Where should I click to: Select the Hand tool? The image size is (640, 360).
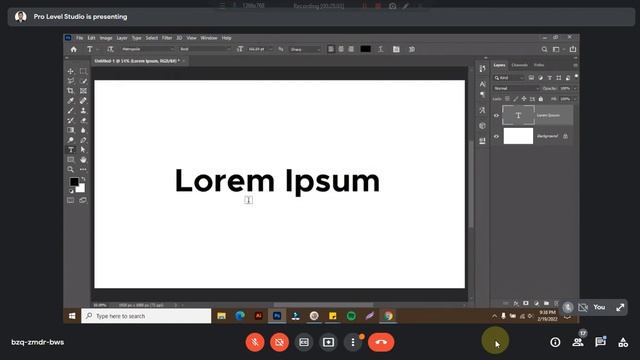pyautogui.click(x=83, y=160)
